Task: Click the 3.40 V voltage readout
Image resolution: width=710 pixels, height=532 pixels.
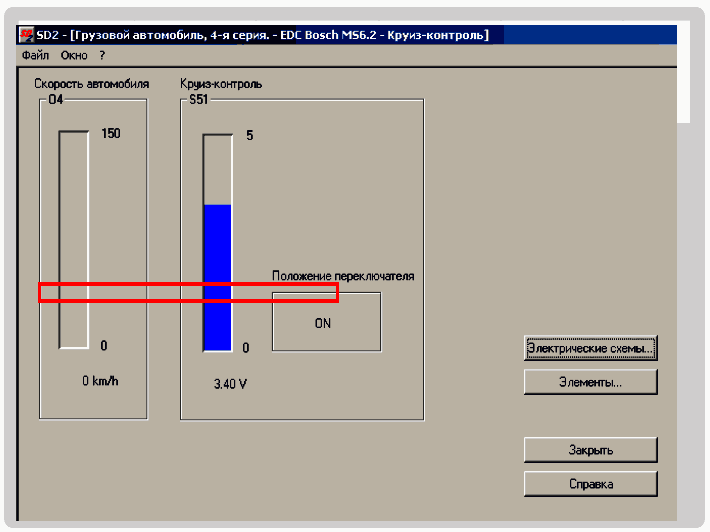Action: [x=231, y=383]
